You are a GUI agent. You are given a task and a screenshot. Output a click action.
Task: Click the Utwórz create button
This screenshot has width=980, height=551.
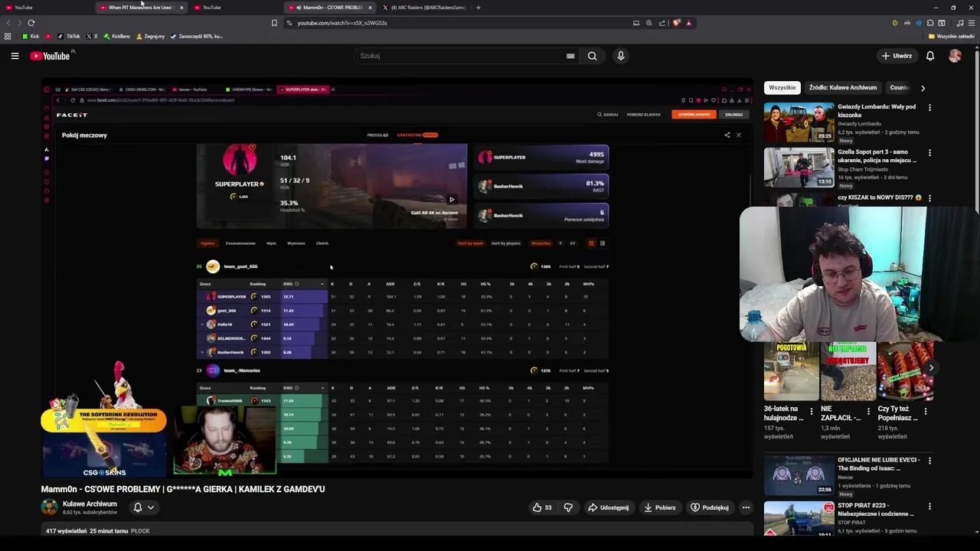(897, 56)
